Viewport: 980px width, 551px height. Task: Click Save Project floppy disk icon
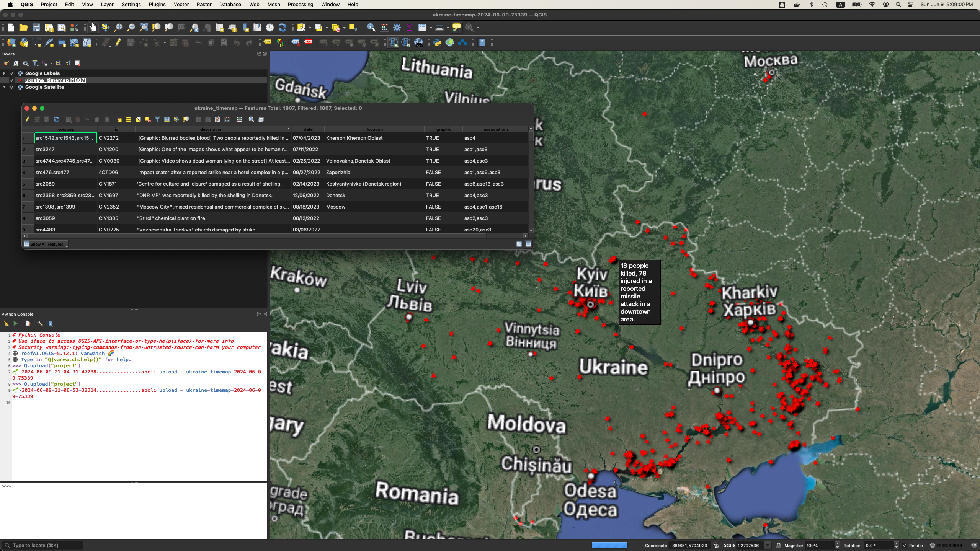point(36,28)
